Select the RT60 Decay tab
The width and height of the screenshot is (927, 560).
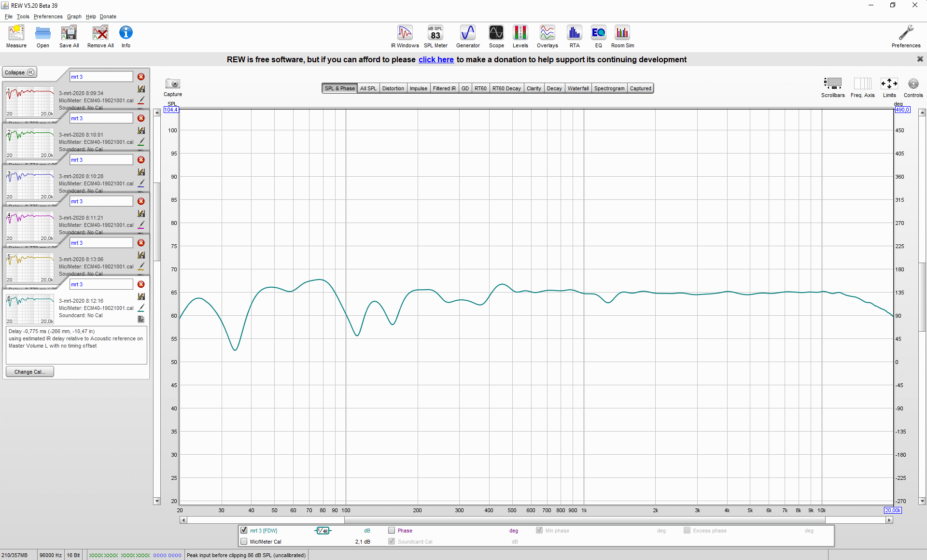(506, 88)
